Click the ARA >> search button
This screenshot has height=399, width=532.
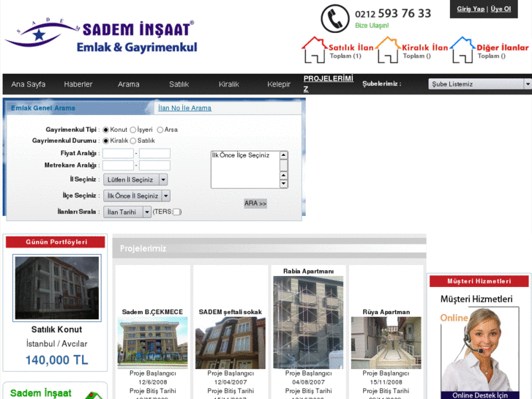(255, 204)
